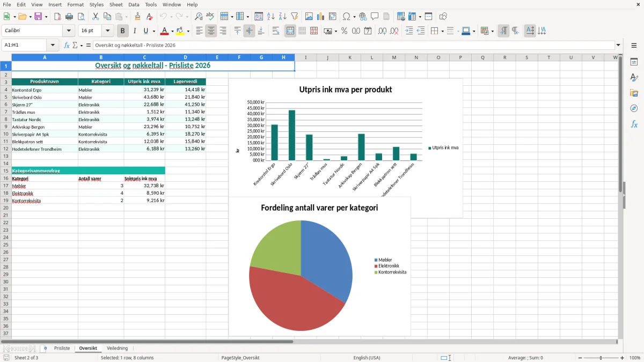Sort descending Z to A
The width and height of the screenshot is (644, 362).
click(x=283, y=17)
